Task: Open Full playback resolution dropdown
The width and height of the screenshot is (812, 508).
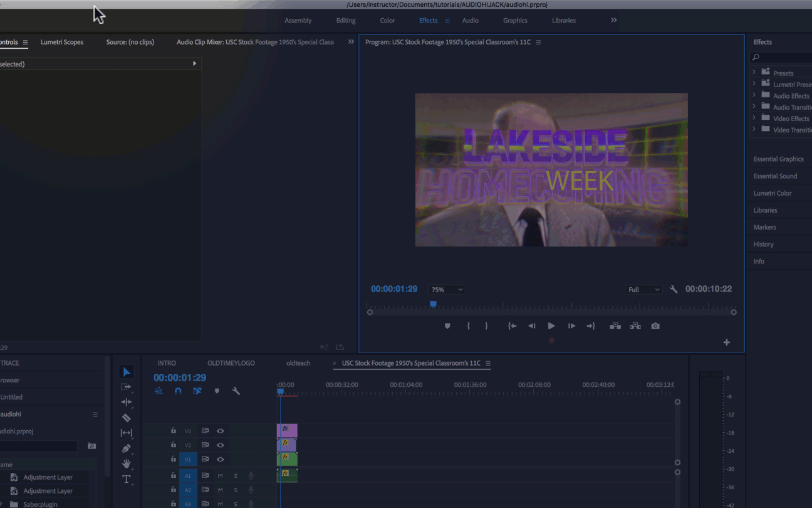Action: (643, 290)
